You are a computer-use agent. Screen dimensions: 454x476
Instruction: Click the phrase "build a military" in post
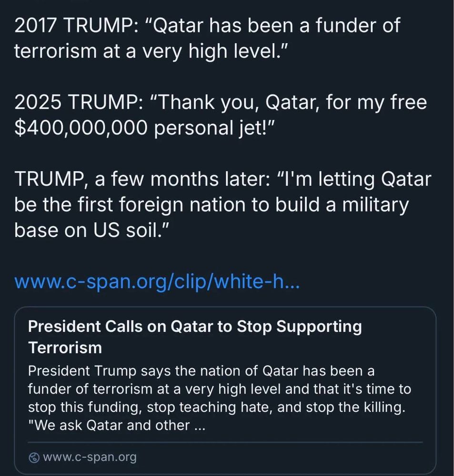pyautogui.click(x=342, y=205)
